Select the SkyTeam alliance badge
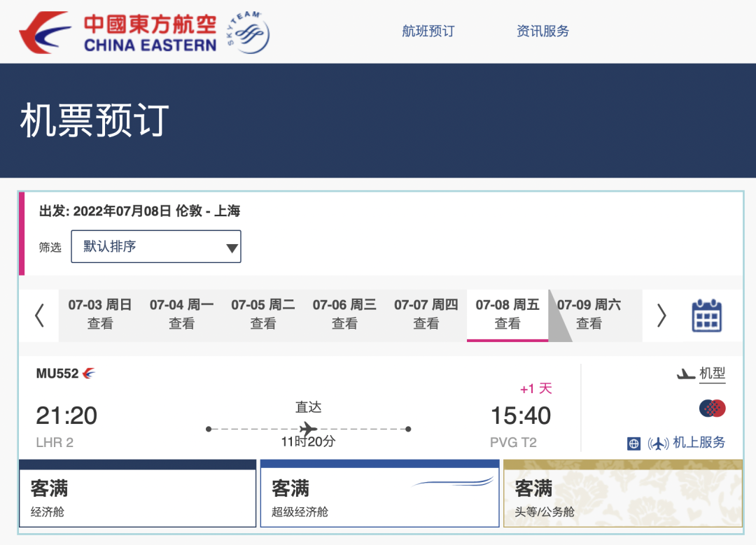This screenshot has width=756, height=545. point(244,31)
